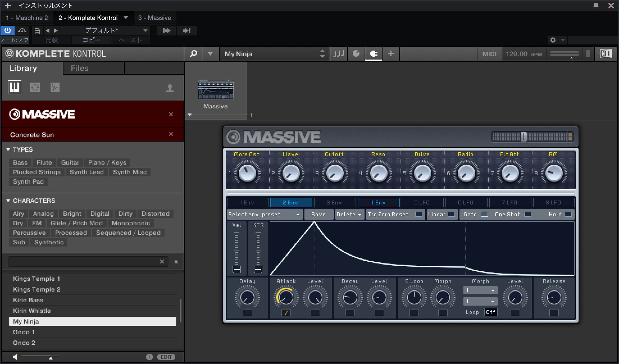
Task: Select the 4 Env tab
Action: tap(378, 203)
